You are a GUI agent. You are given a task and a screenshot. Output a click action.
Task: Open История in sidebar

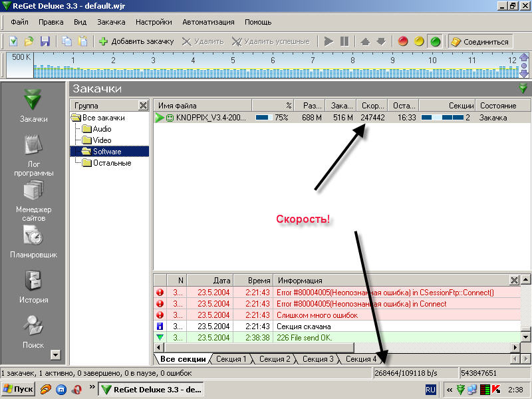[33, 287]
